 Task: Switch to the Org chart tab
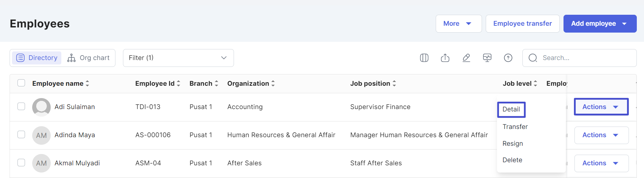(x=89, y=58)
